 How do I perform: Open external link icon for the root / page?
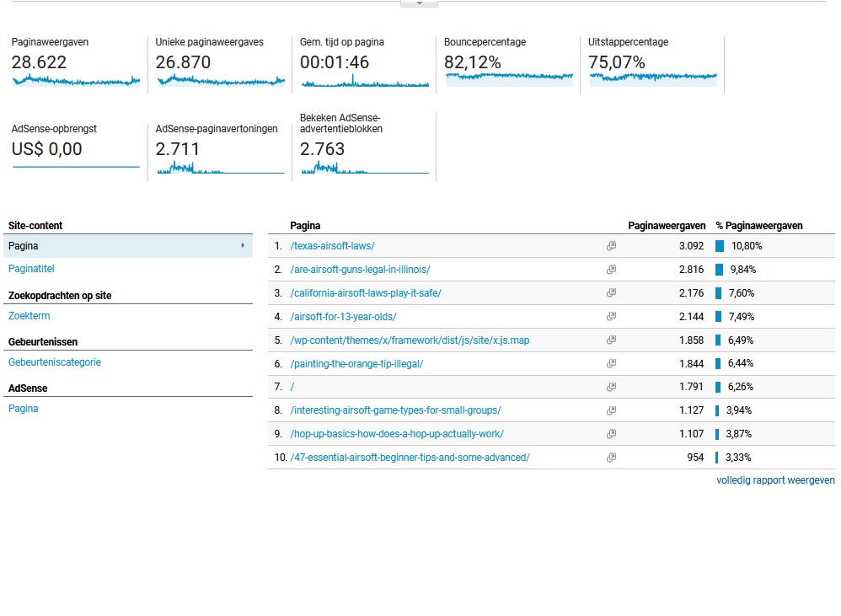(x=611, y=387)
